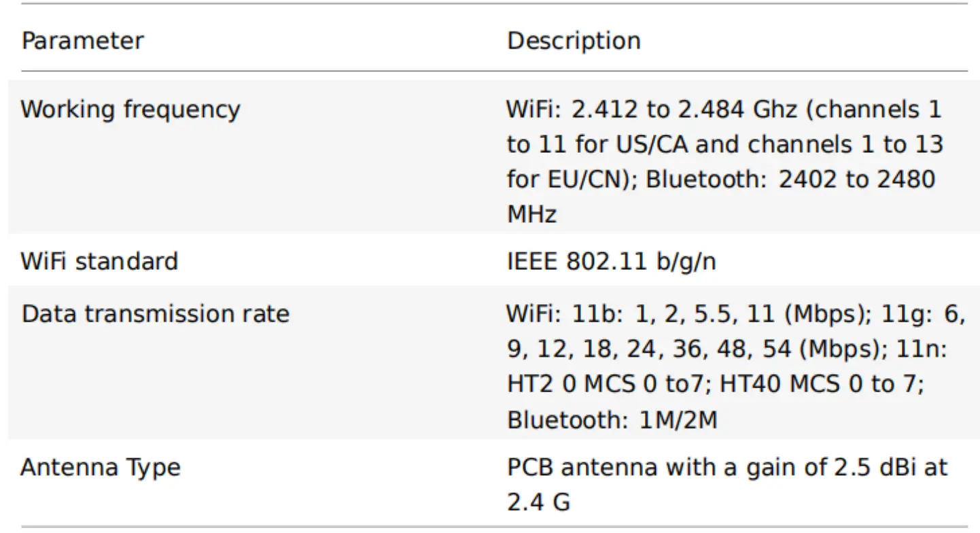The width and height of the screenshot is (980, 533).
Task: Click the PCB antenna gain description
Action: (x=727, y=468)
